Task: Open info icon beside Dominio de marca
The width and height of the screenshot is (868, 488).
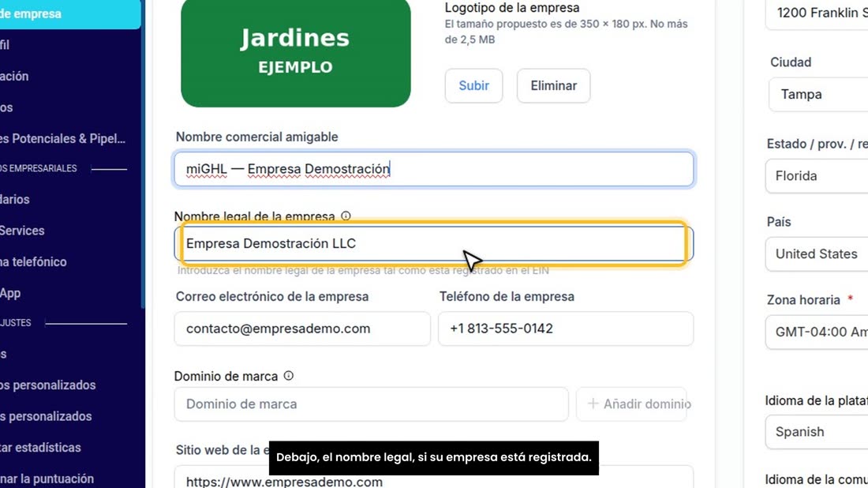Action: (x=288, y=376)
